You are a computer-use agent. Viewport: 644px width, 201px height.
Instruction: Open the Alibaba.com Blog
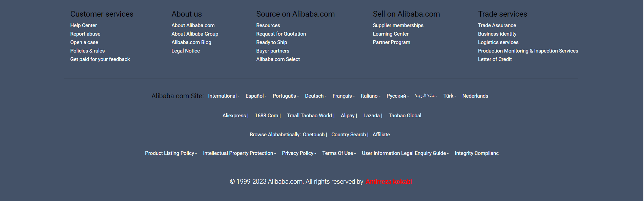tap(191, 42)
